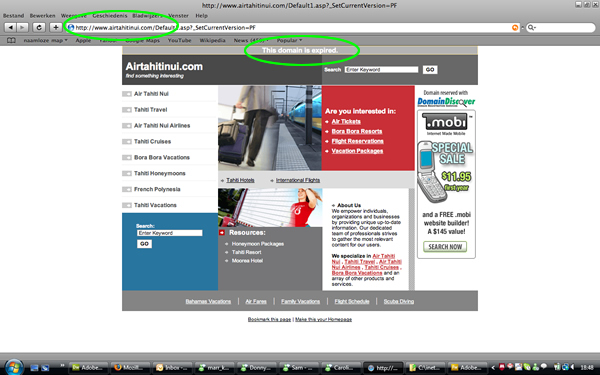
Task: Show hidden tray icons arrow
Action: (493, 368)
